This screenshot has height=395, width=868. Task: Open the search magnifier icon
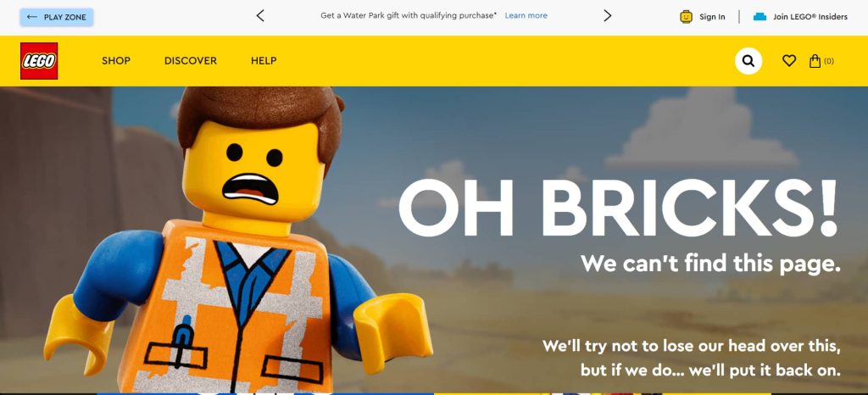(x=748, y=61)
